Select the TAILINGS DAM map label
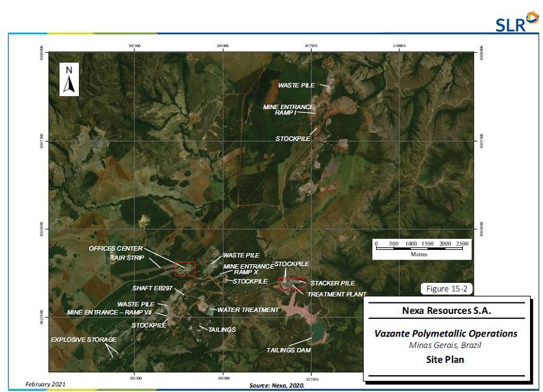This screenshot has height=392, width=543. [x=288, y=351]
